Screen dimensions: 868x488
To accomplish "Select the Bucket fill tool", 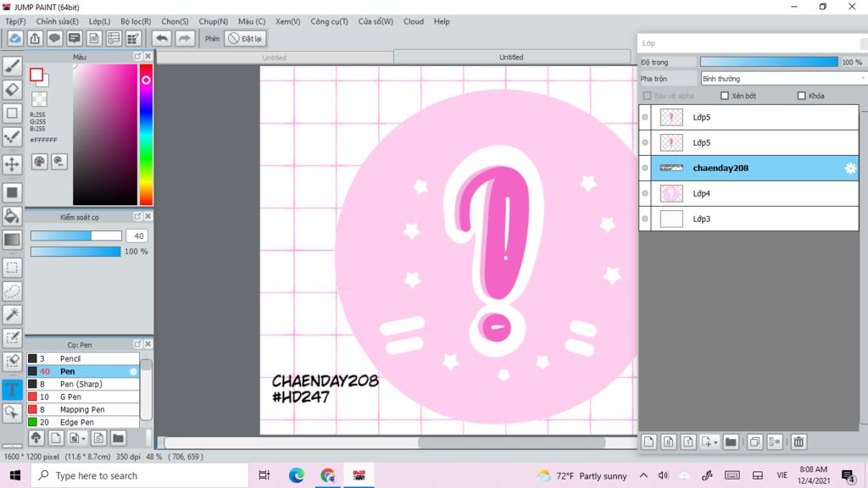I will [x=12, y=216].
